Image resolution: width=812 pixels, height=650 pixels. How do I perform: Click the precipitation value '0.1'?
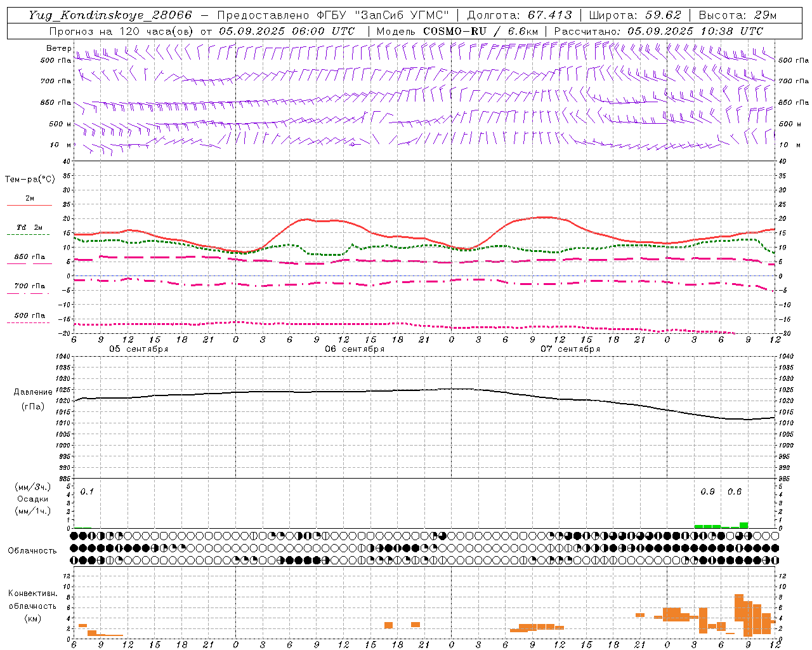(87, 491)
